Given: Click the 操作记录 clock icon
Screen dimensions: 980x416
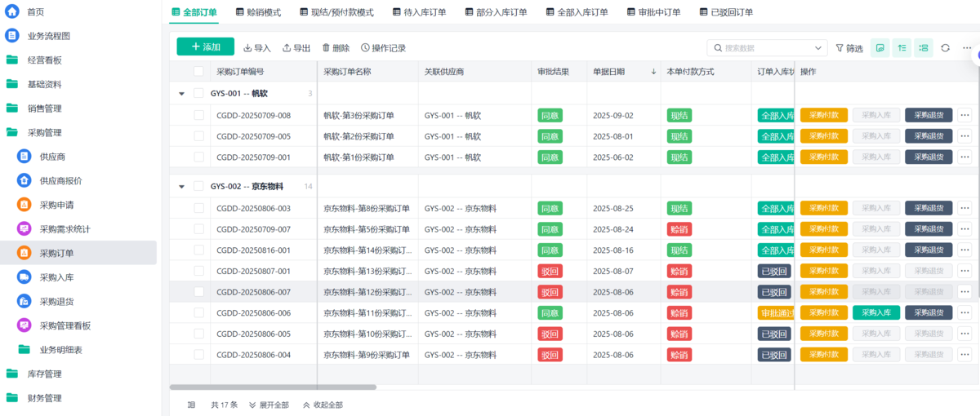Looking at the screenshot, I should point(365,48).
